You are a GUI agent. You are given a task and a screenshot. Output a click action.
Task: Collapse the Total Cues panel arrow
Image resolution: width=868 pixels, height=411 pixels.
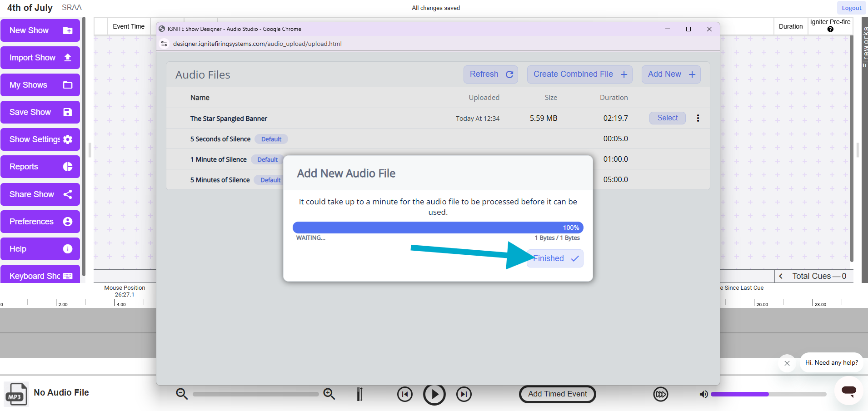pyautogui.click(x=781, y=276)
